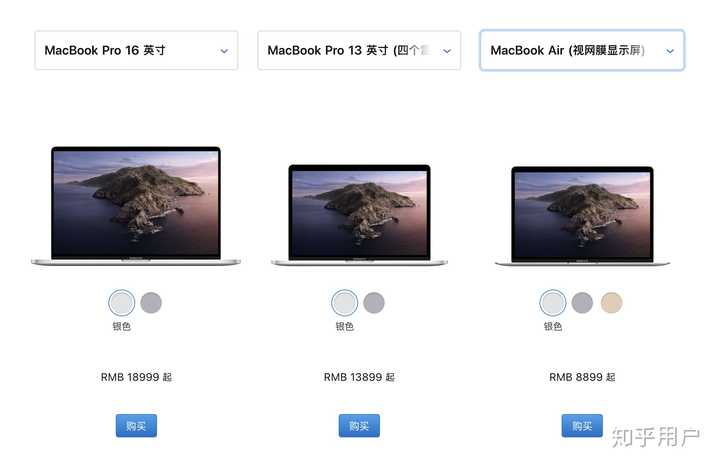Click the RMB 8899 起 price text
This screenshot has height=462, width=720.
pyautogui.click(x=582, y=377)
